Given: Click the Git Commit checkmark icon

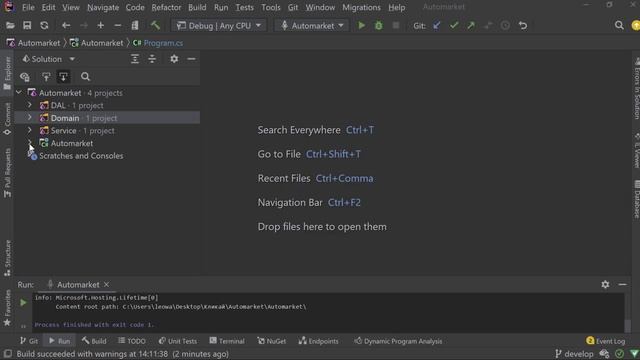Looking at the screenshot, I should [x=454, y=26].
